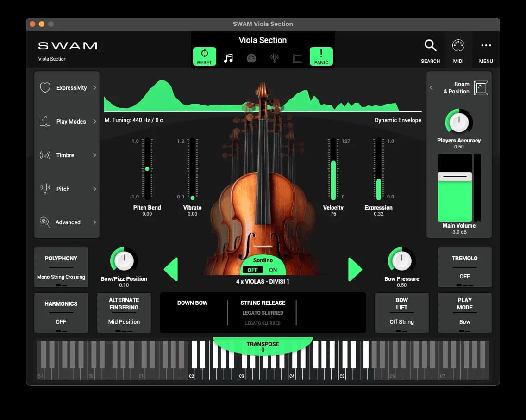
Task: Expand the Expressivity section
Action: coord(67,88)
